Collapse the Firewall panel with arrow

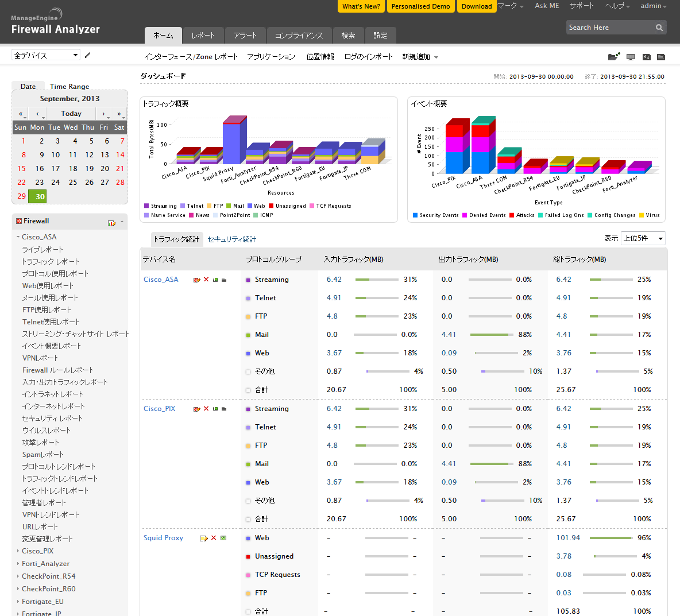tap(122, 222)
